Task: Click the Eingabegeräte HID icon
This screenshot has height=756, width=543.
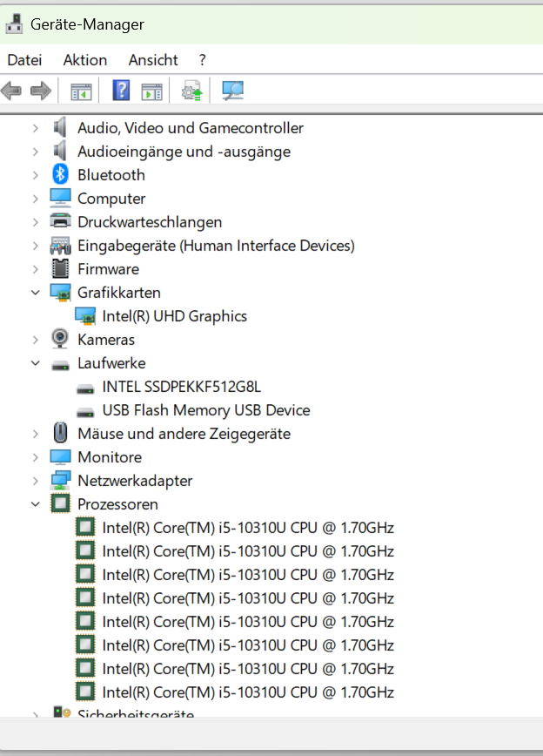Action: [x=60, y=246]
